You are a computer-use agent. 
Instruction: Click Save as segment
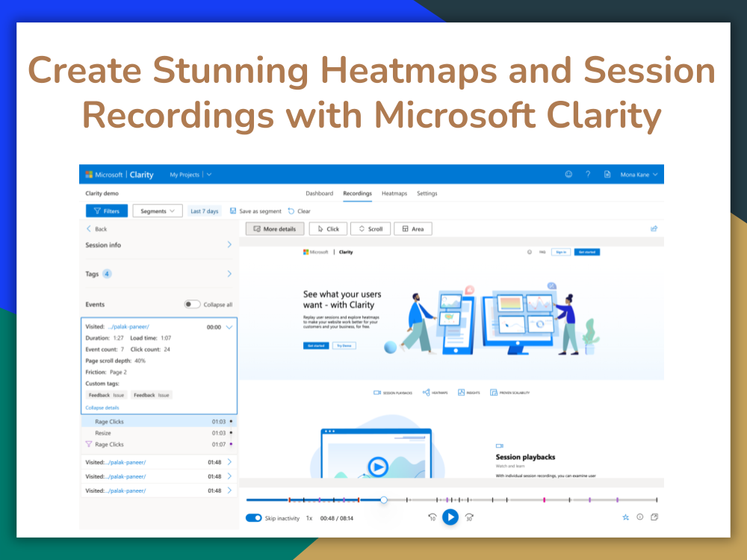click(255, 211)
